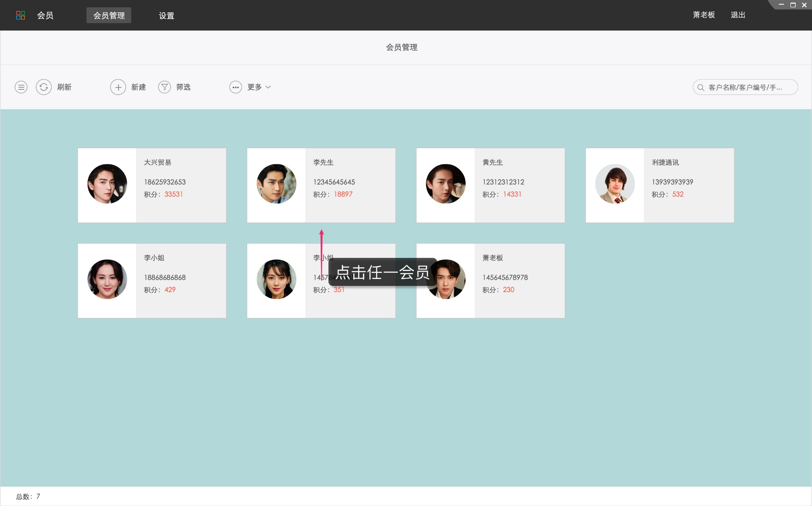Viewport: 812px width, 506px height.
Task: Click the funnel filter icon
Action: tap(164, 87)
